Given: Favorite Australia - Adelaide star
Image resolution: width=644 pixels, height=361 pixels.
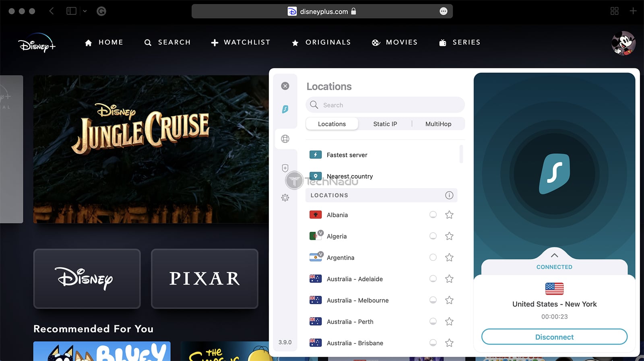Looking at the screenshot, I should pos(449,279).
